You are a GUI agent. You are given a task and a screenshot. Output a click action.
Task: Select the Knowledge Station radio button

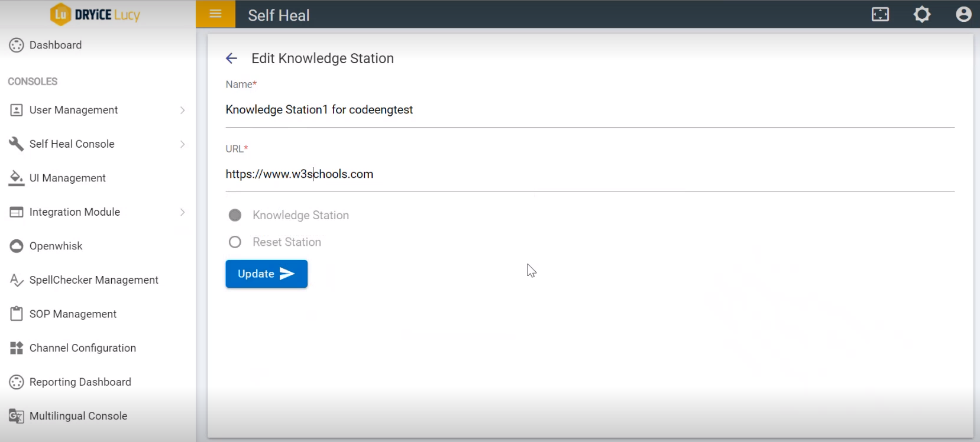tap(235, 215)
